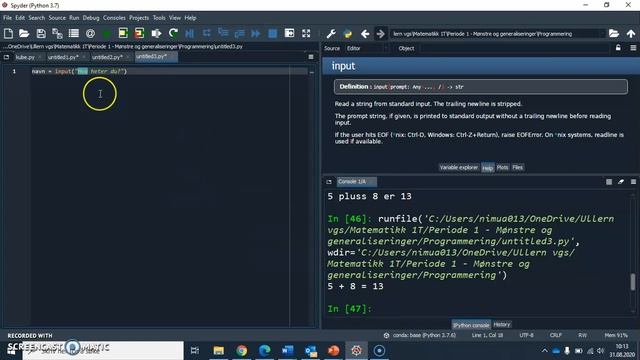This screenshot has height=360, width=640.
Task: Click the @ symbol finder icon
Action: [91, 33]
